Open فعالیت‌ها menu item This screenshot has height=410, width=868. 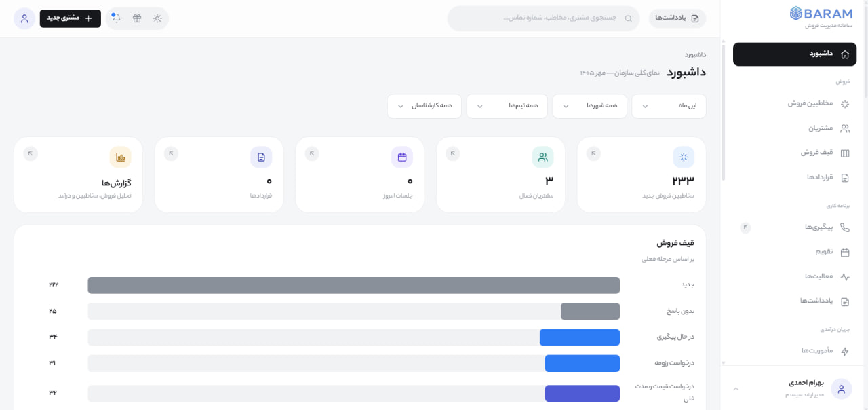795,277
